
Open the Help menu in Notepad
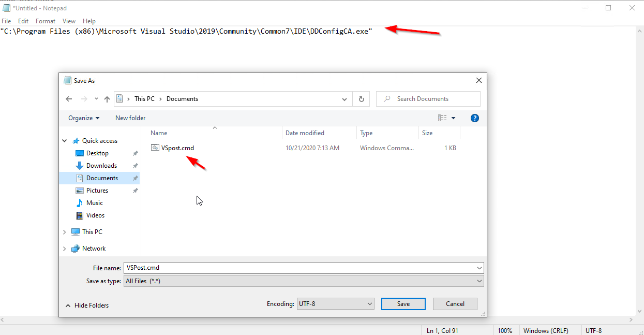click(89, 21)
